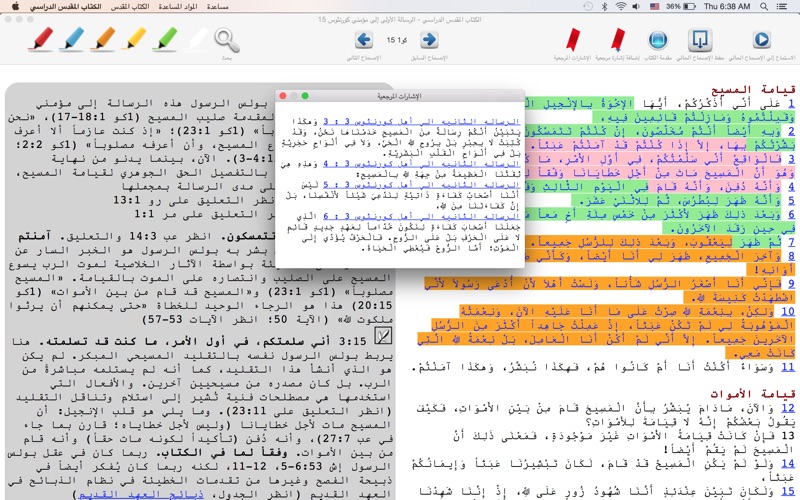Viewport: 800px width, 500px height.
Task: Open the book introduction globe icon
Action: pos(658,40)
